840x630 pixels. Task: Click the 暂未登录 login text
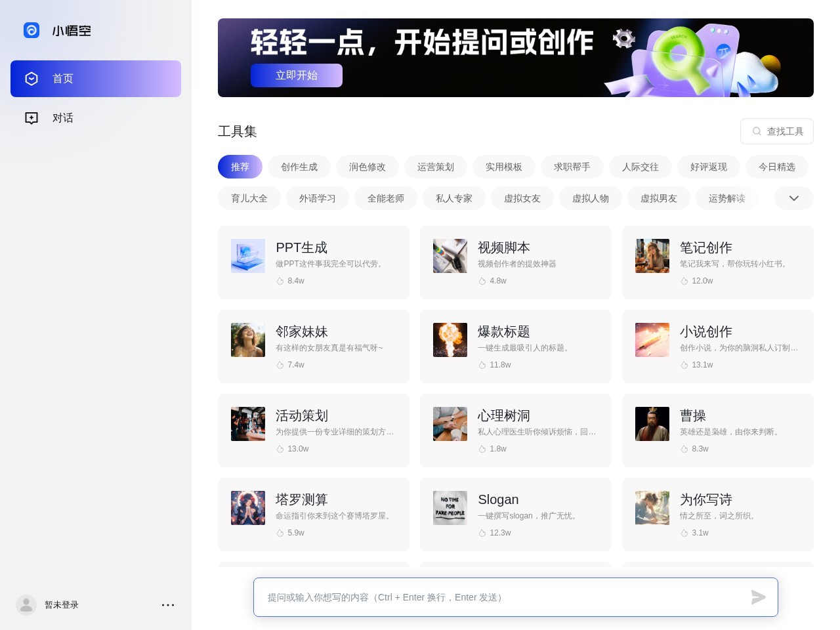[61, 604]
